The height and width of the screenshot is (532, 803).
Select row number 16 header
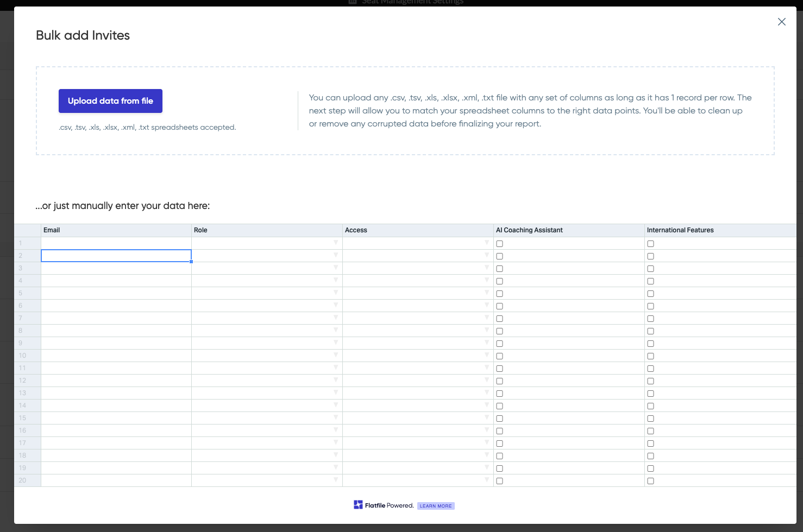pyautogui.click(x=28, y=430)
